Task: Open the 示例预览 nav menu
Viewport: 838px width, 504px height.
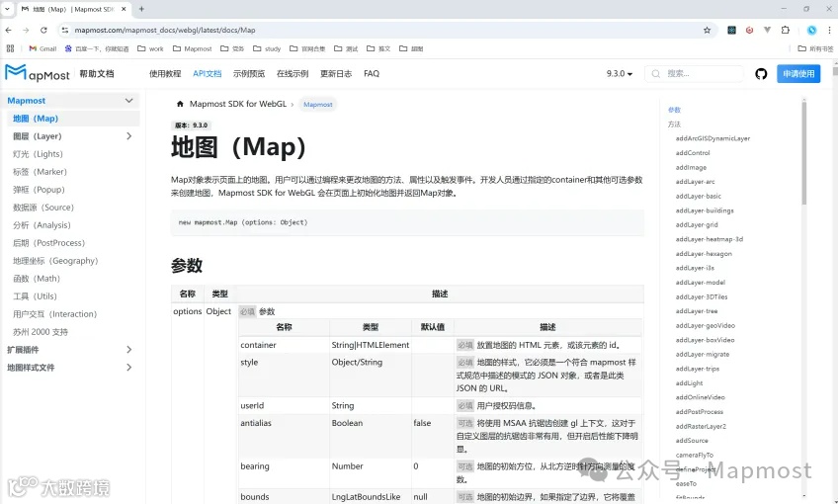Action: (249, 74)
